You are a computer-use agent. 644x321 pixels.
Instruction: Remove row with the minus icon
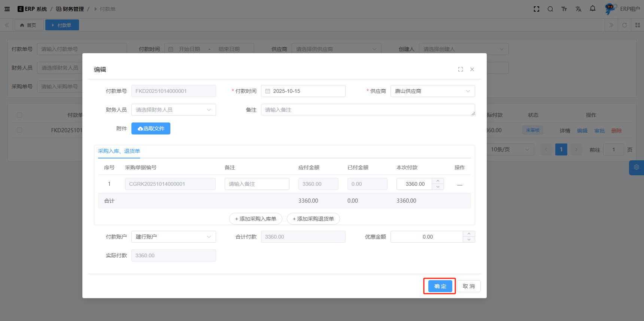point(459,185)
